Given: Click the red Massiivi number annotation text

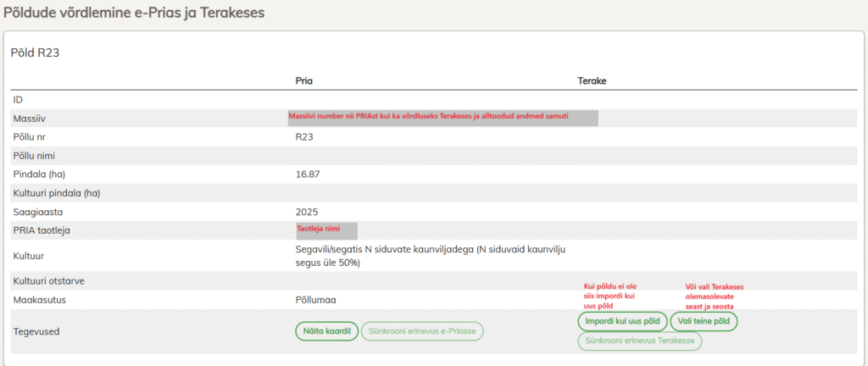Looking at the screenshot, I should (428, 115).
